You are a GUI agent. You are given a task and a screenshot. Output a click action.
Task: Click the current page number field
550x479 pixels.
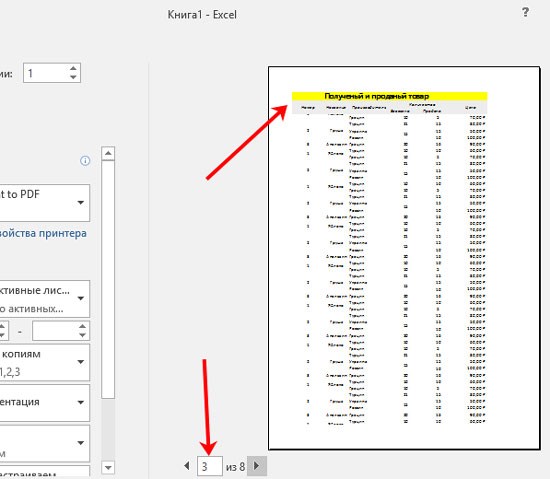(x=210, y=466)
